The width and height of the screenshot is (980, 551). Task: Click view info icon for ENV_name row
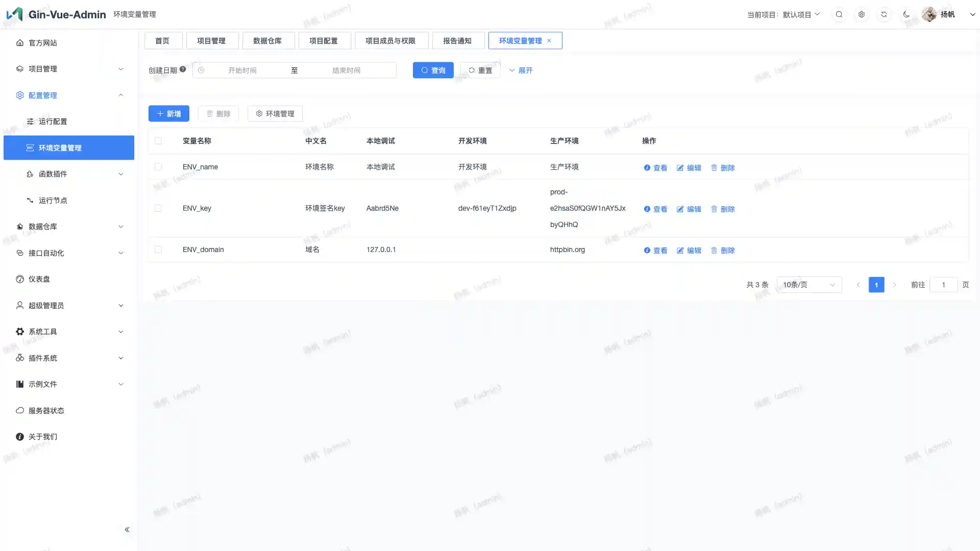(x=647, y=168)
